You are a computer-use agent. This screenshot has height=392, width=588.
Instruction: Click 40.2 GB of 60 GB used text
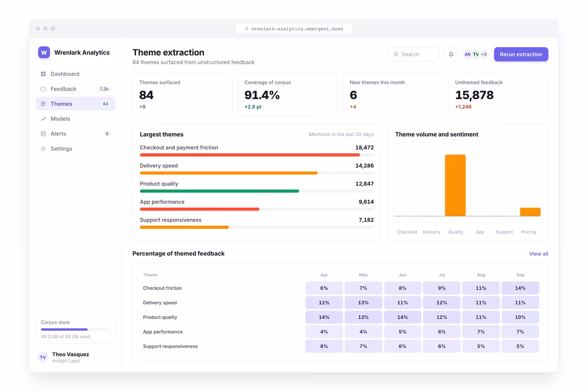point(66,337)
